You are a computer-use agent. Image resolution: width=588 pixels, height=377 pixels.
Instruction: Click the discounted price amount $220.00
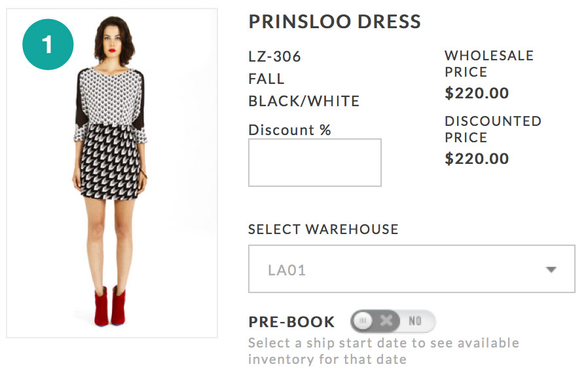(x=477, y=159)
